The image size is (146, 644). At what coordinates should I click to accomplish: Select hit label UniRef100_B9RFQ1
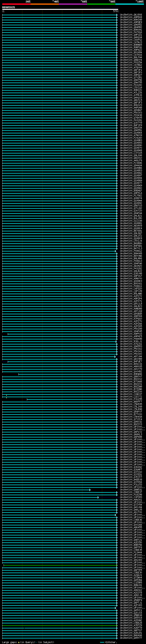click(131, 47)
